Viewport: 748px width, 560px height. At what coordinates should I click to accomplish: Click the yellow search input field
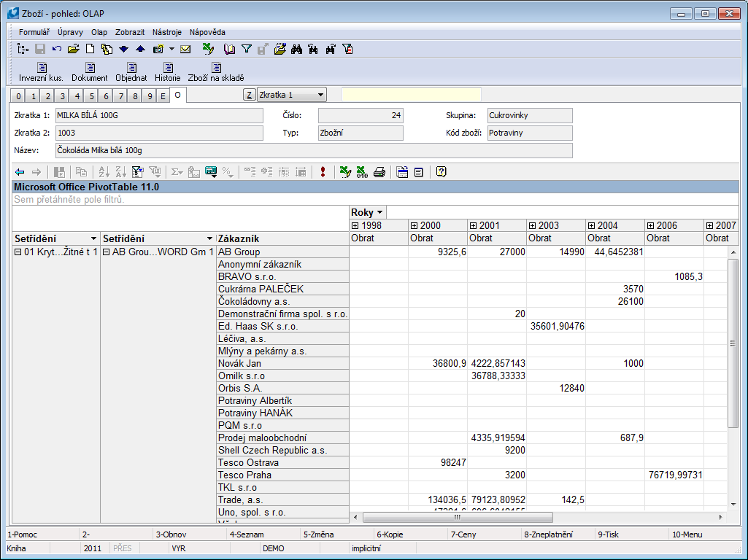click(411, 95)
